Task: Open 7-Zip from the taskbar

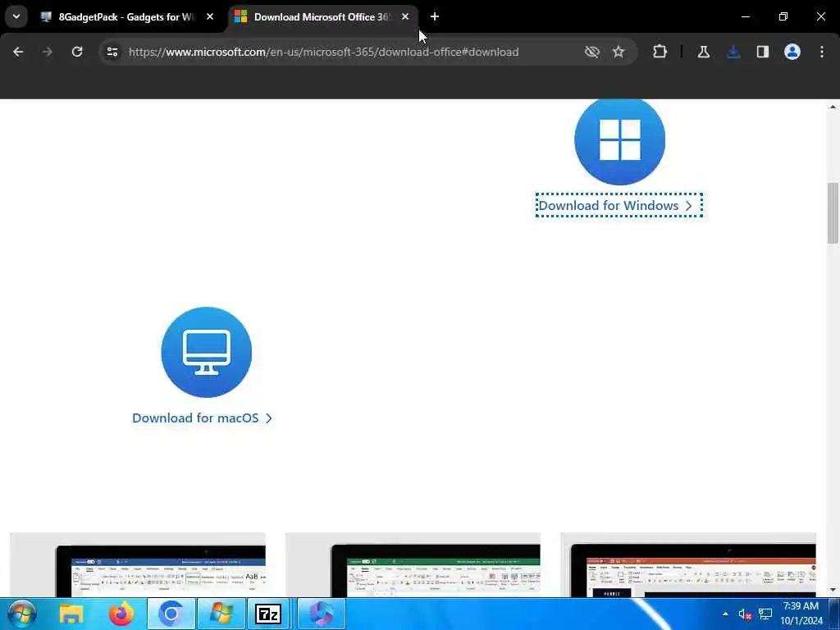Action: (268, 614)
